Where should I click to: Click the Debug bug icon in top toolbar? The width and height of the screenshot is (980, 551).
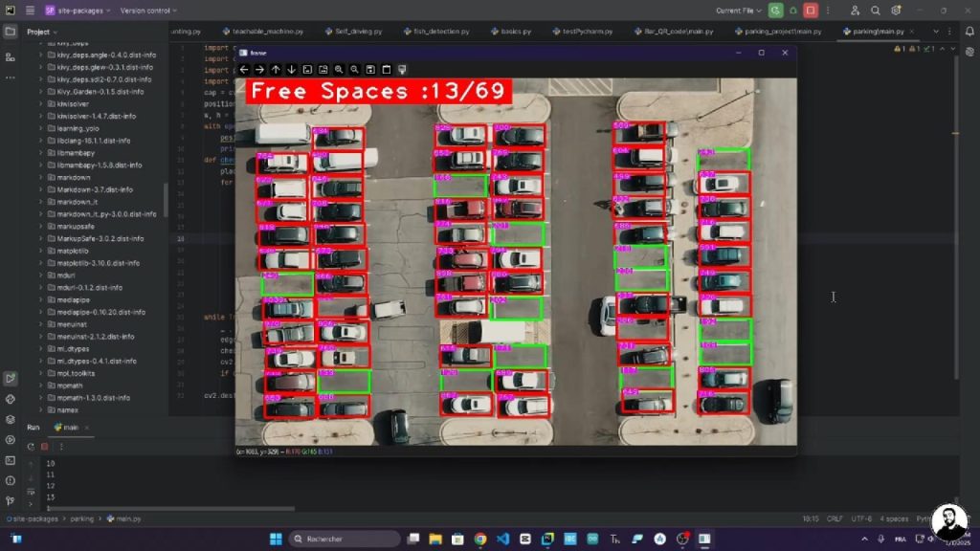pyautogui.click(x=793, y=11)
